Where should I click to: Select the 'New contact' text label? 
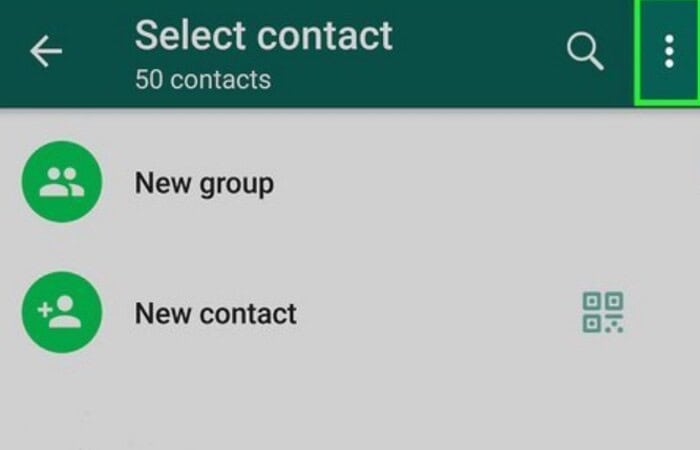coord(216,313)
